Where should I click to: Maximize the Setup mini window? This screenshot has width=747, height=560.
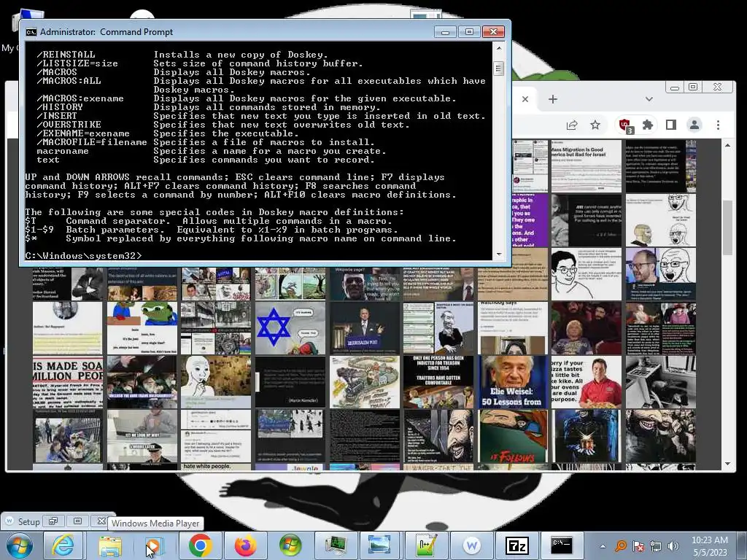(x=77, y=521)
